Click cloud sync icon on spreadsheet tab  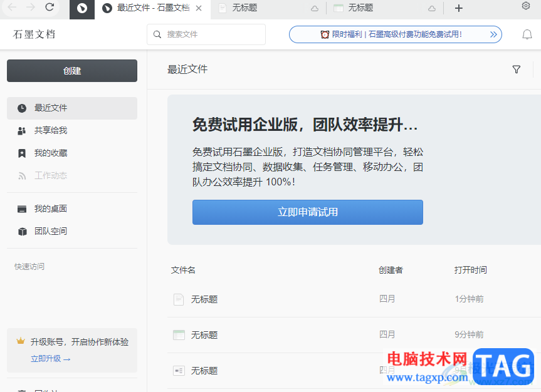click(432, 9)
